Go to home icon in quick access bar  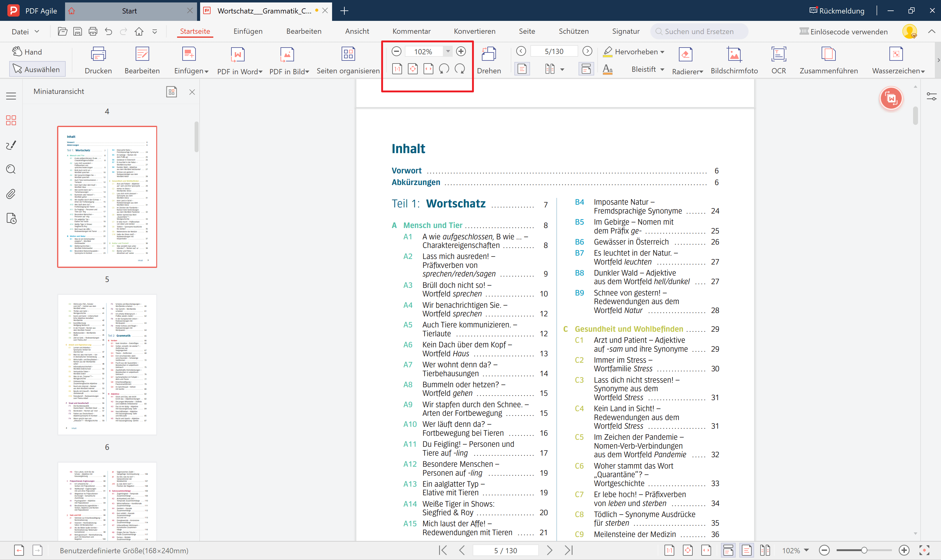coord(139,32)
